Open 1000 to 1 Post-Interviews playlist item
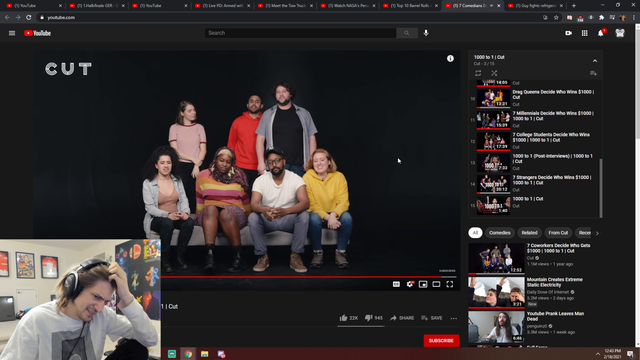Screen dimensions: 640x360 [x=535, y=162]
